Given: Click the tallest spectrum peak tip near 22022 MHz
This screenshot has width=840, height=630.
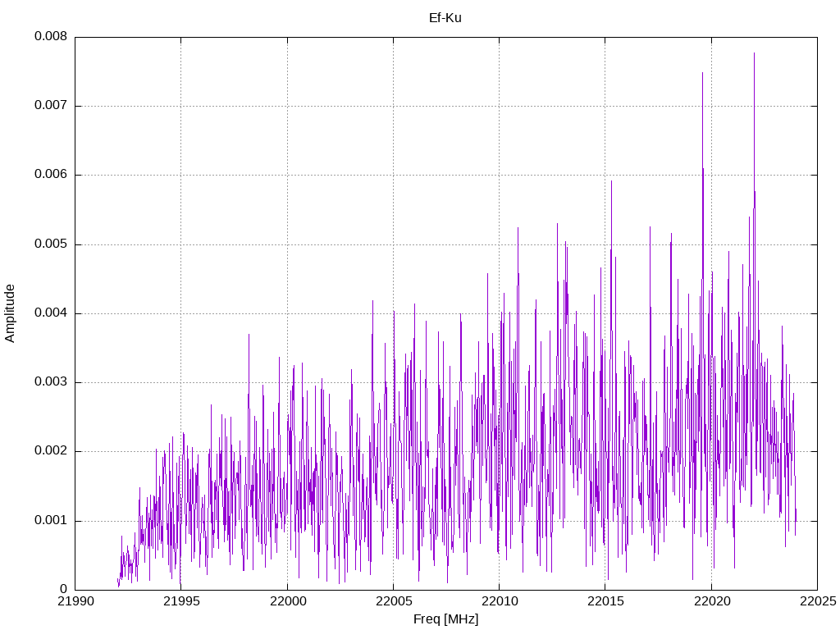Looking at the screenshot, I should [754, 54].
